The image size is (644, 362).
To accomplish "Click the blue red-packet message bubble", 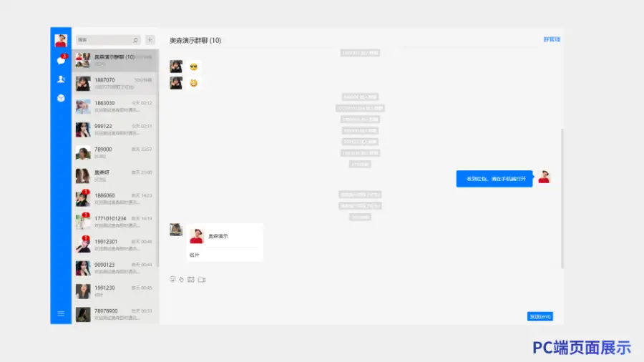I will [494, 179].
